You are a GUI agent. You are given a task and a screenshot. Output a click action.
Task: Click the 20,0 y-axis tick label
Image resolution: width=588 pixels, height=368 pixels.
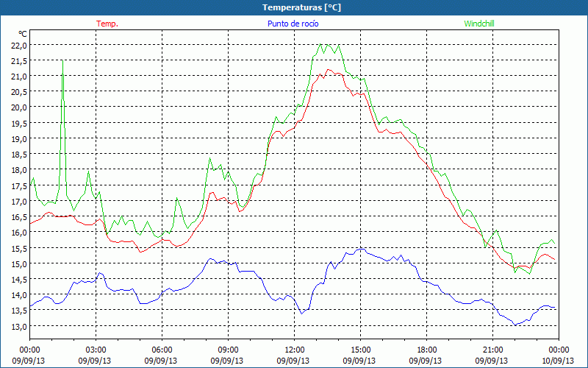tap(18, 107)
